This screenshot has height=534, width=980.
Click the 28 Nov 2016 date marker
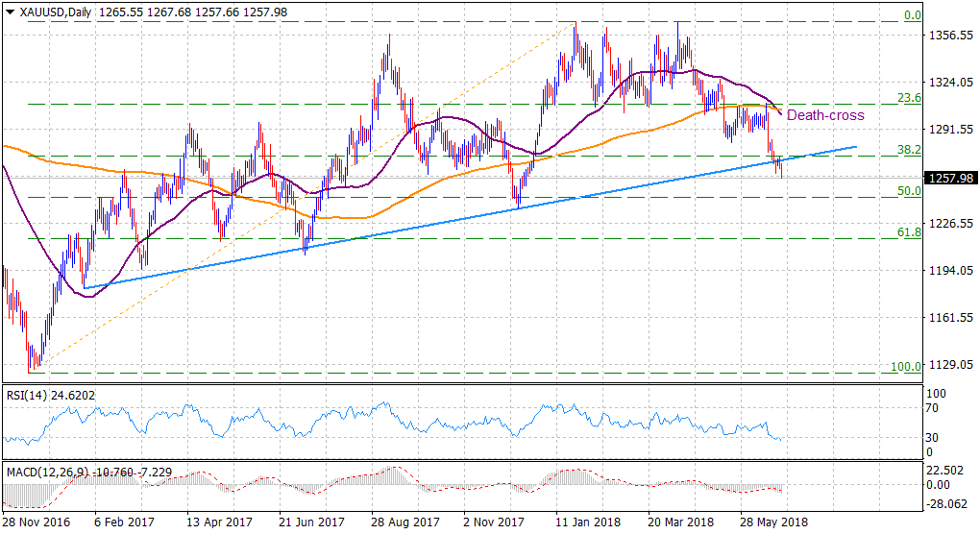[x=37, y=524]
